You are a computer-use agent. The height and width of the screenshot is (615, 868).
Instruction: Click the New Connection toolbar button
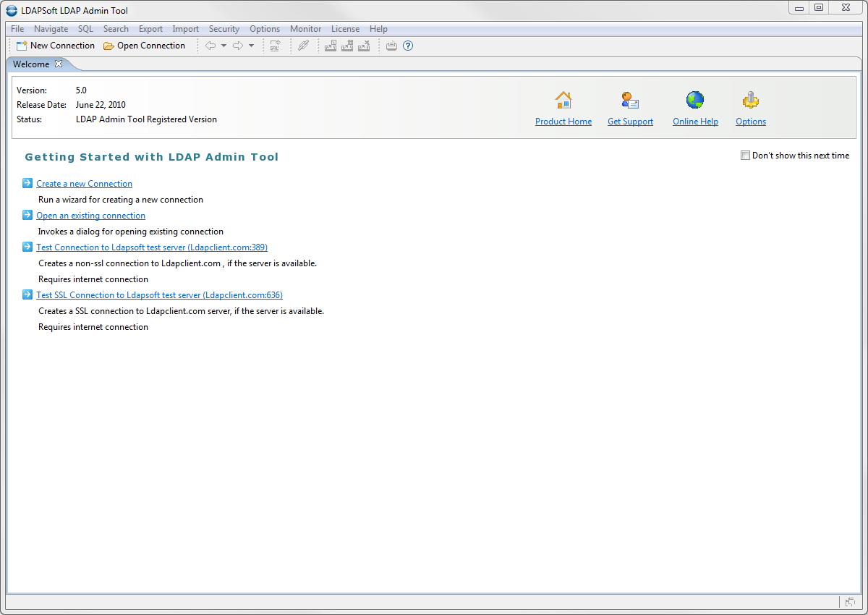point(56,46)
